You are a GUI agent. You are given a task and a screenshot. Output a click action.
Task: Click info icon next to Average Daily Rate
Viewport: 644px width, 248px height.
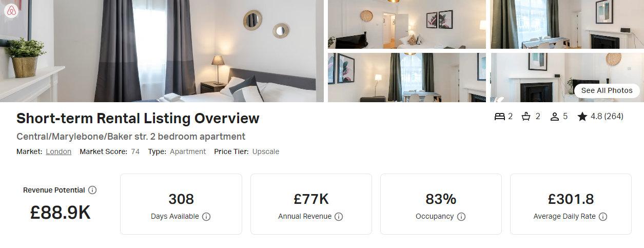(603, 217)
